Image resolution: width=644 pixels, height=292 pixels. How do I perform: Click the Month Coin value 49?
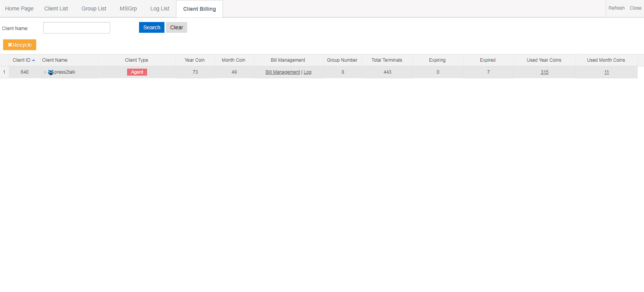(x=234, y=72)
